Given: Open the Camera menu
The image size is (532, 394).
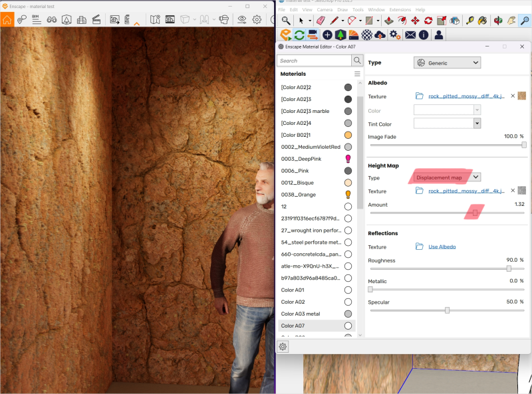Looking at the screenshot, I should click(x=325, y=10).
